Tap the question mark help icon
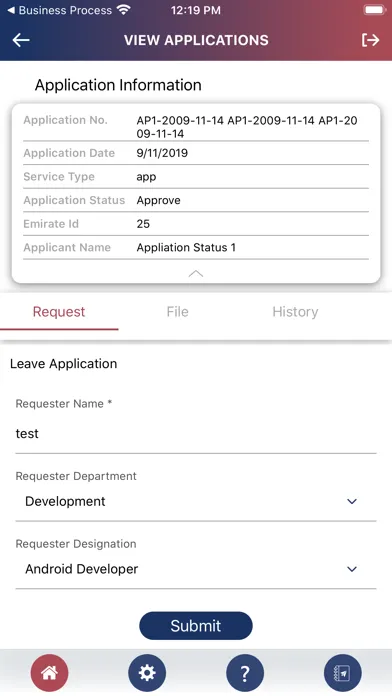 245,673
